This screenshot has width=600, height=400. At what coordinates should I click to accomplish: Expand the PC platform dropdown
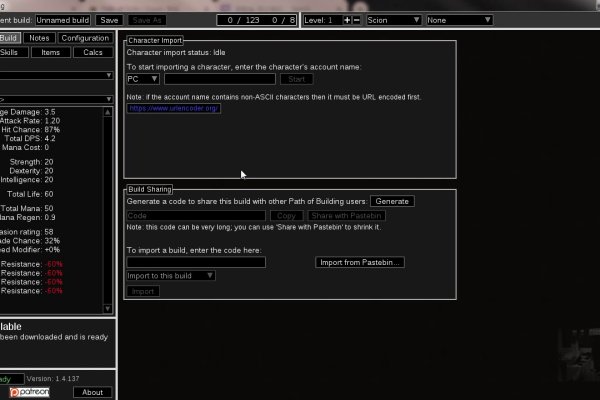click(143, 79)
